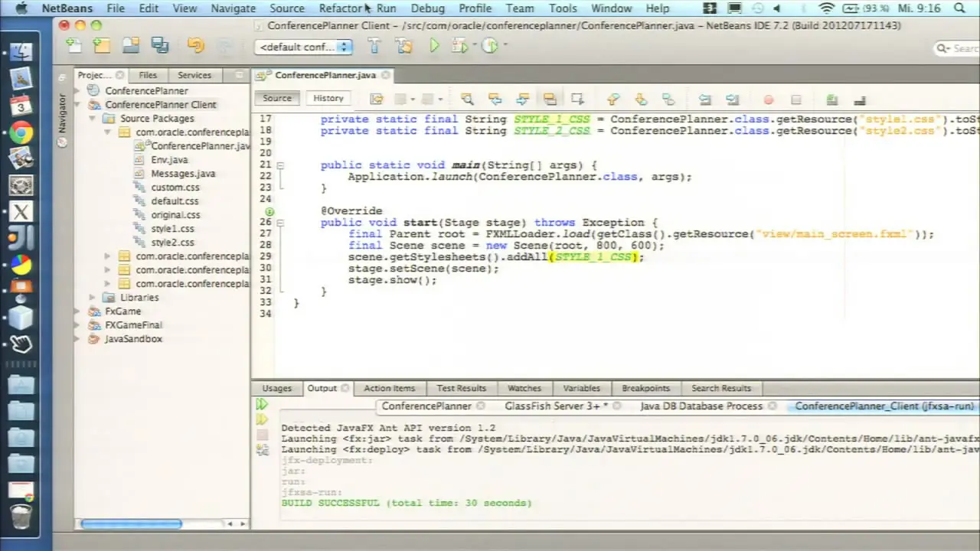Screen dimensions: 980x551
Task: Select the JavaSandbox project
Action: [x=133, y=339]
